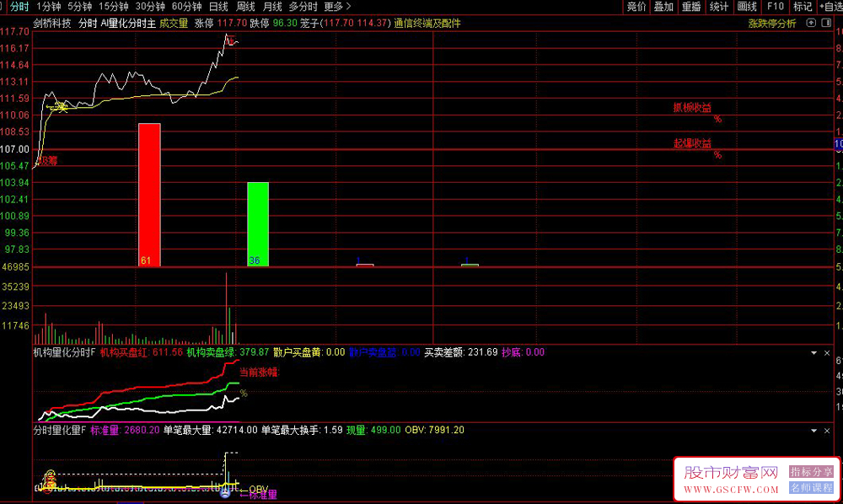Open F10 company info
The image size is (843, 504).
[776, 7]
